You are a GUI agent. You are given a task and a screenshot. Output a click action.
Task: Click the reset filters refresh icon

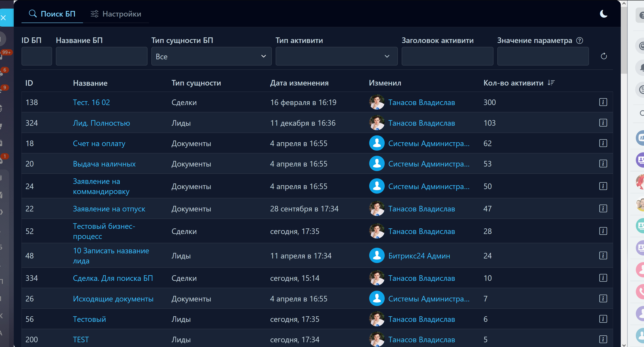(604, 56)
